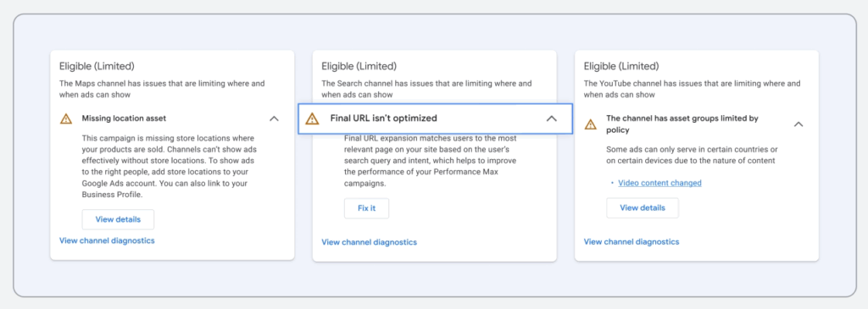Click the Fix it button
Screen dimensions: 868x309
(366, 208)
